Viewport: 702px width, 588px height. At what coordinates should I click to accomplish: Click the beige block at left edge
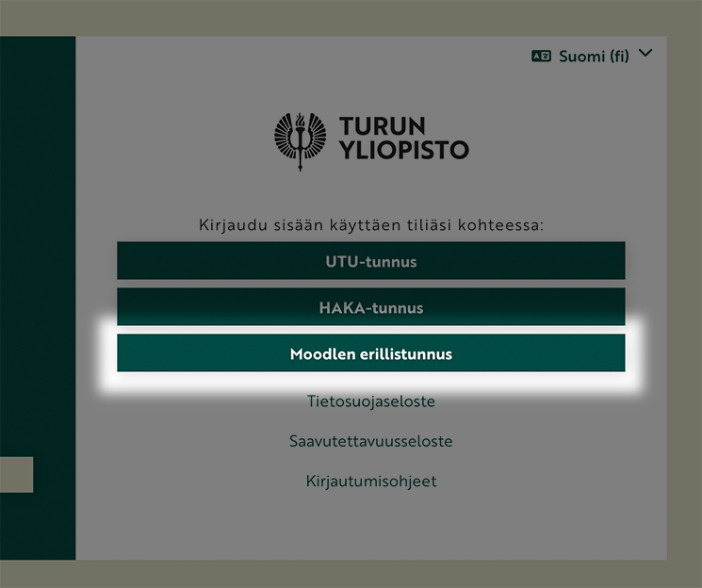(16, 475)
